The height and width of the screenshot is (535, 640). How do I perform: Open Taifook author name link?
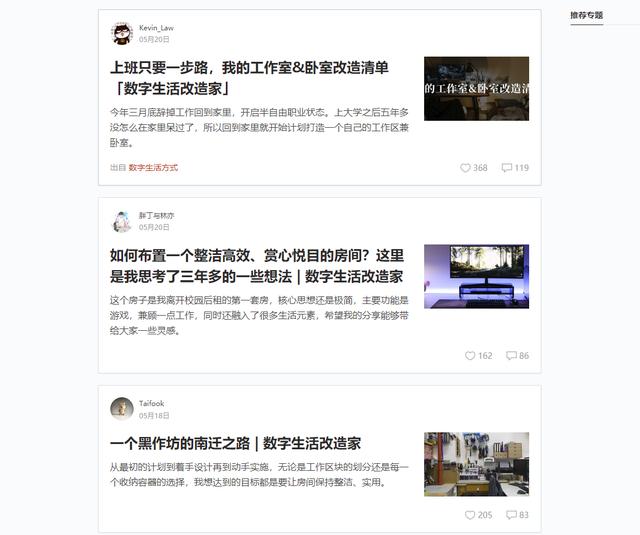click(x=151, y=403)
